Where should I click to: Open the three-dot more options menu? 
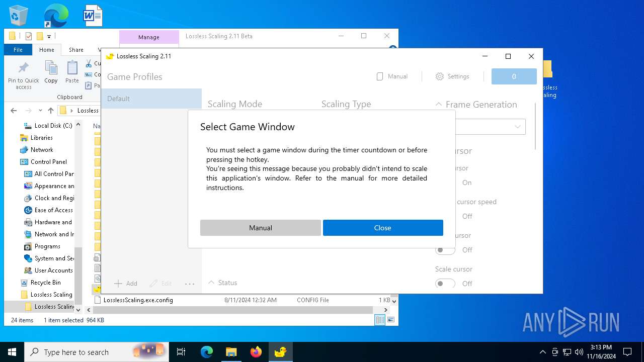190,284
